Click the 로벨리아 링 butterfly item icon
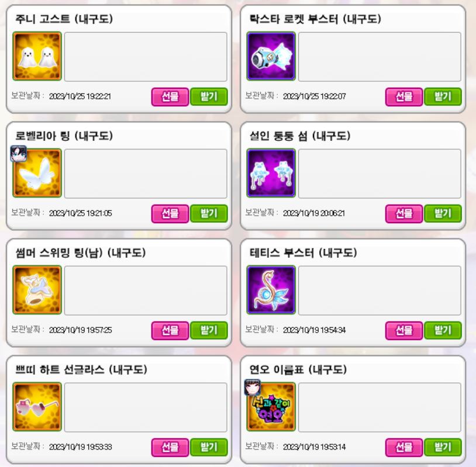 pos(37,173)
